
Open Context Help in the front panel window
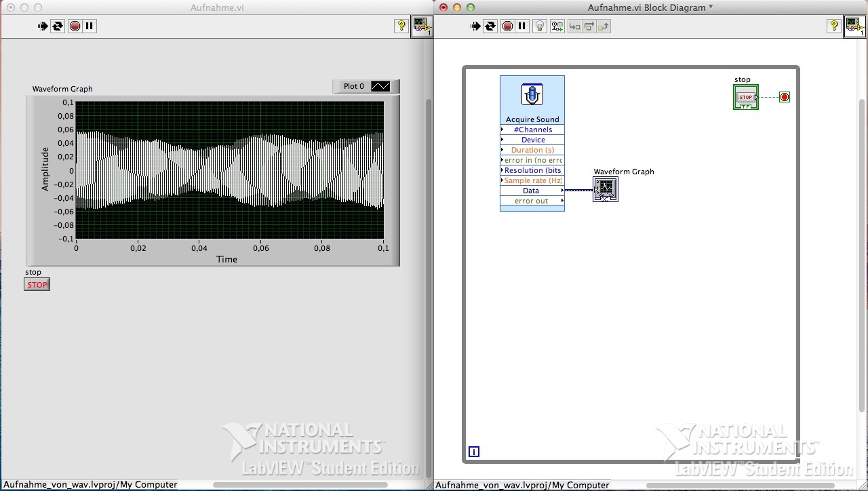pos(401,26)
